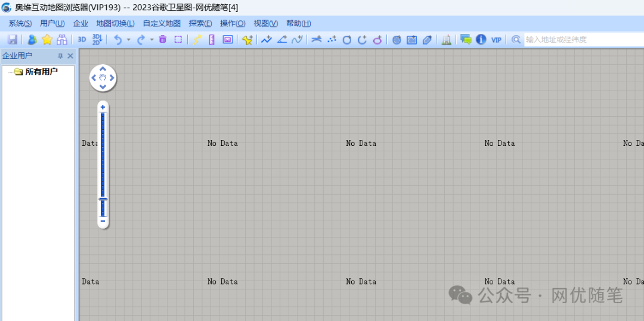This screenshot has width=644, height=321.
Task: Close the 企业用户 side panel
Action: pos(70,56)
